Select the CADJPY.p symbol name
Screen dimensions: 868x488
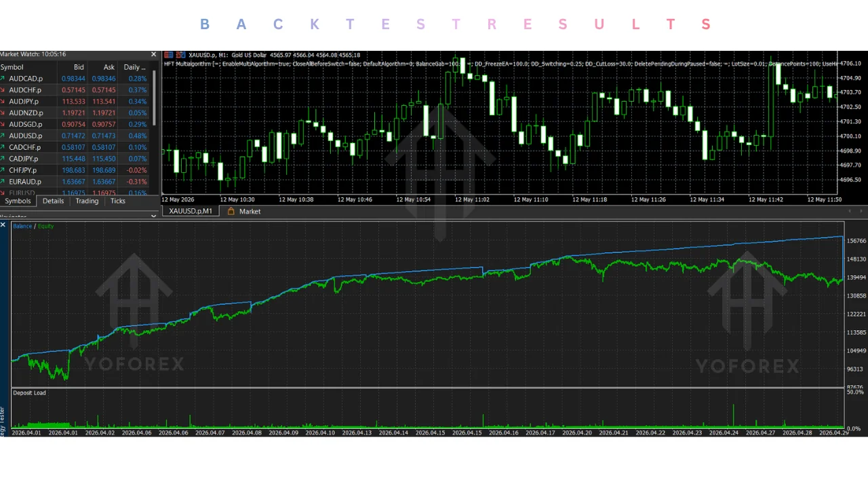[24, 159]
